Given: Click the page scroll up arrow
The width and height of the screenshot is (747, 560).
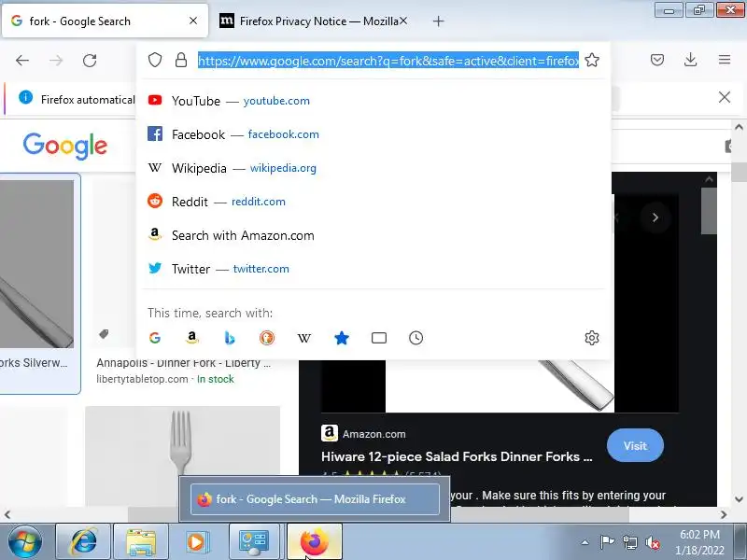Looking at the screenshot, I should (739, 127).
